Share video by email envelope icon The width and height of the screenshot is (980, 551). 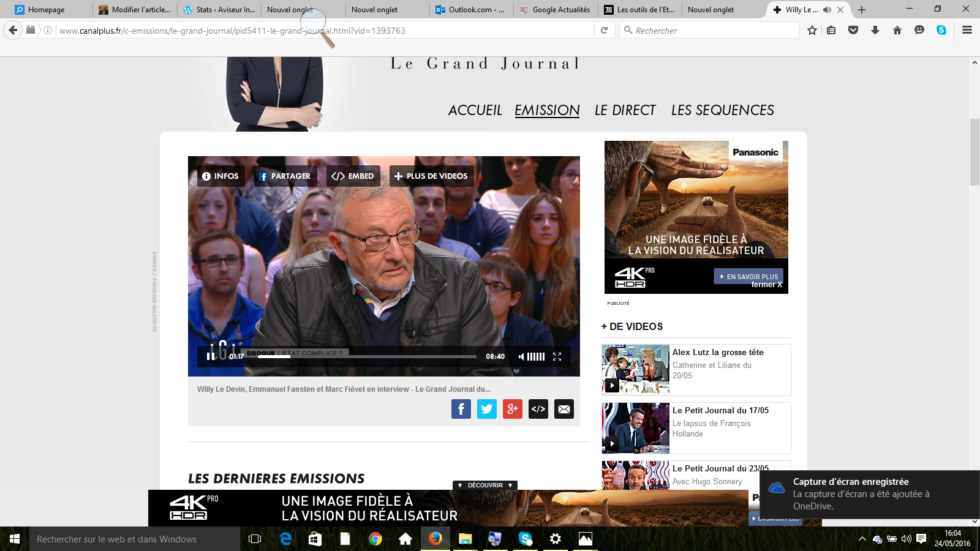pos(564,409)
